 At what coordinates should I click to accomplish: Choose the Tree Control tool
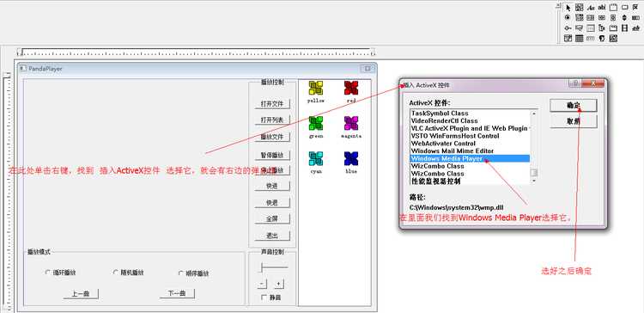point(602,28)
